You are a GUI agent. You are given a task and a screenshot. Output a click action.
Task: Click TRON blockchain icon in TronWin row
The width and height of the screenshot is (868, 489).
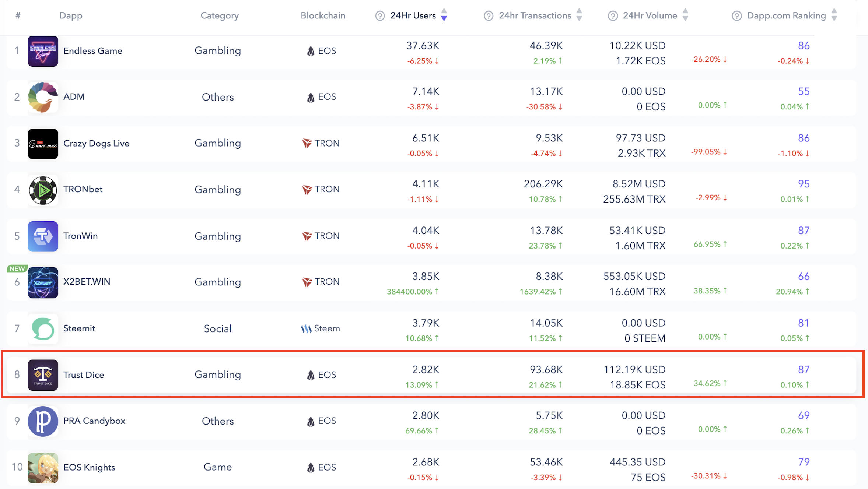307,236
